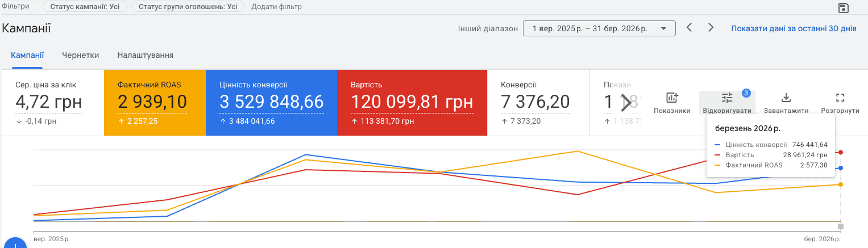Click Кампанії page heading
The width and height of the screenshot is (868, 248).
coord(26,28)
